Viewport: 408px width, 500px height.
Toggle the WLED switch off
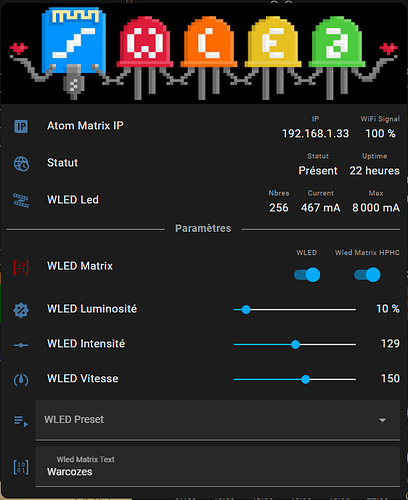pyautogui.click(x=307, y=275)
